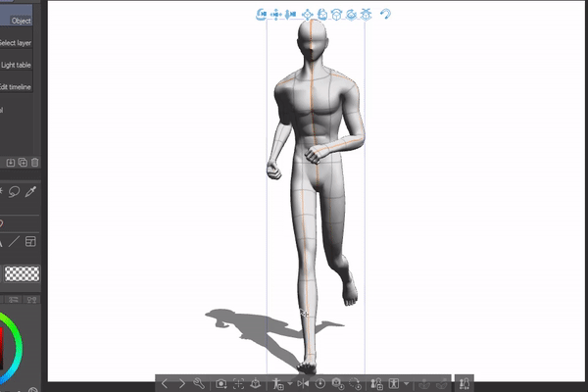Click the focus on editing target icon

(238, 383)
